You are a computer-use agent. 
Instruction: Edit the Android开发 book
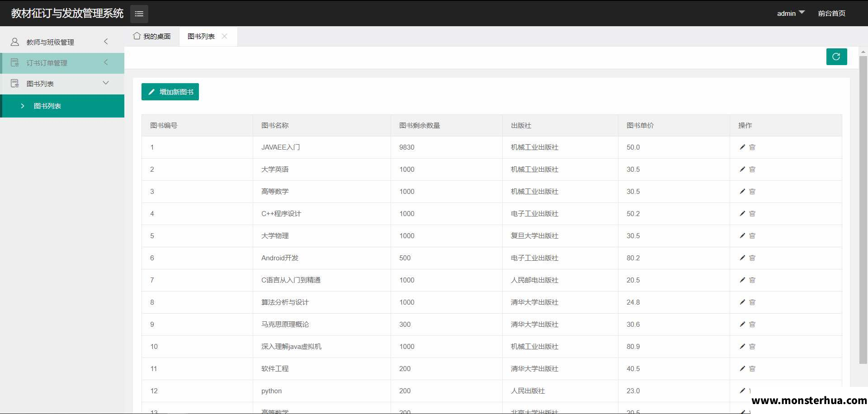click(x=742, y=258)
